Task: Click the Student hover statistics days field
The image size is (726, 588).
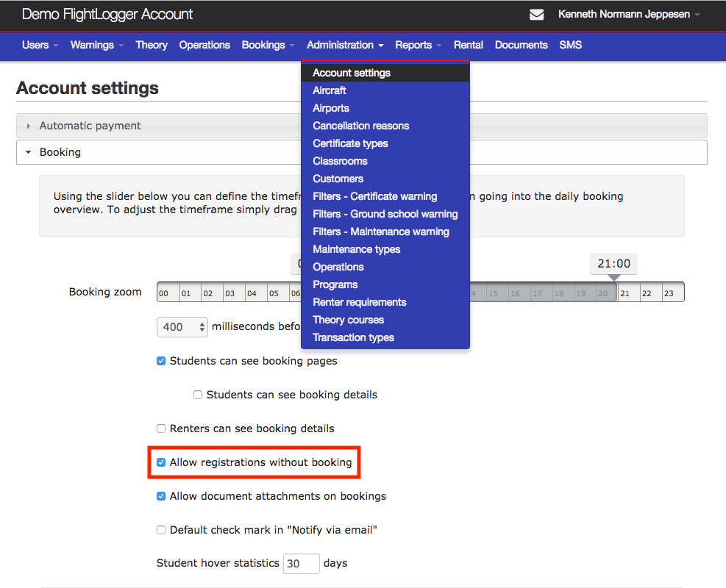Action: (x=302, y=564)
